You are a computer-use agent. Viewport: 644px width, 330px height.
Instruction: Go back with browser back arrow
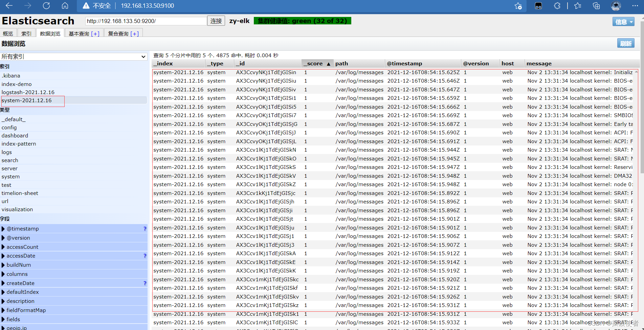click(x=9, y=6)
